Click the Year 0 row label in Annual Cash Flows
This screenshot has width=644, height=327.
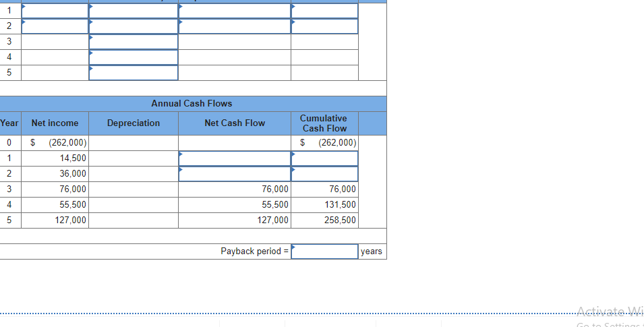[x=9, y=143]
